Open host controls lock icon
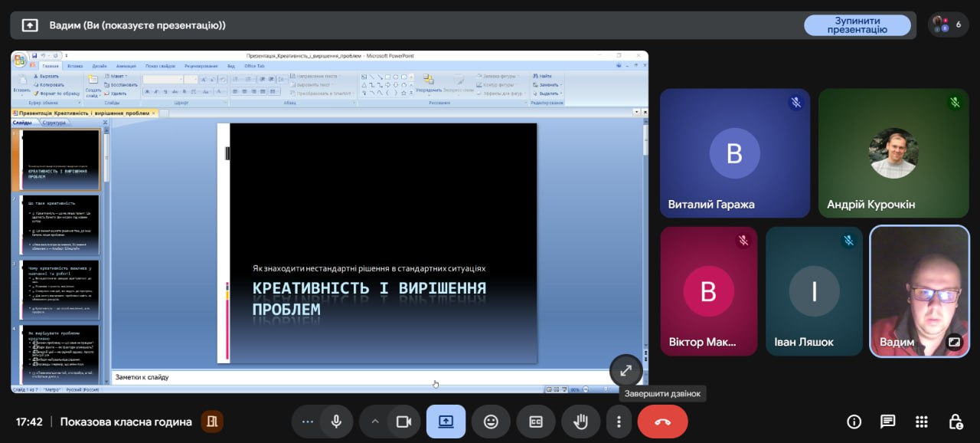The height and width of the screenshot is (443, 980). click(x=955, y=422)
